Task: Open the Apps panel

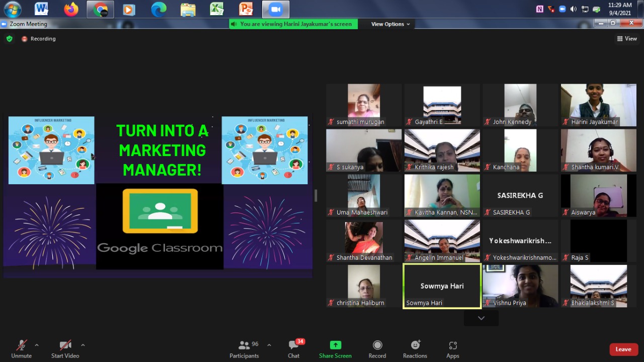Action: [452, 349]
